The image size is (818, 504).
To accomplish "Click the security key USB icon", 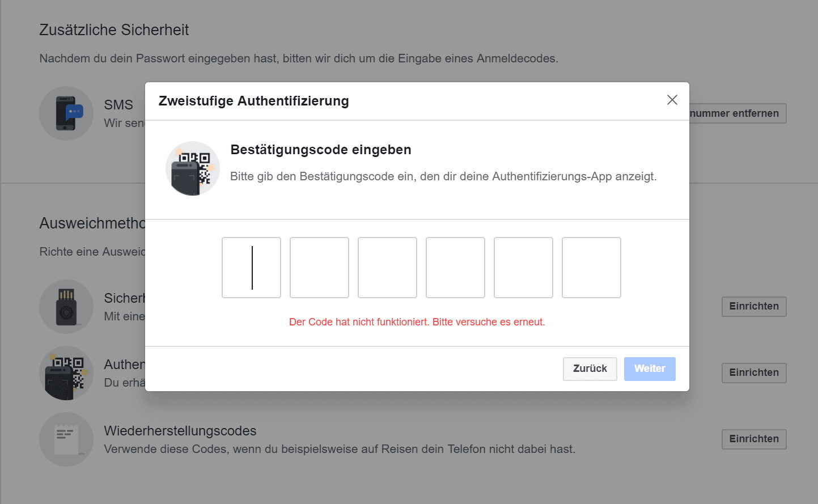I will [x=66, y=307].
